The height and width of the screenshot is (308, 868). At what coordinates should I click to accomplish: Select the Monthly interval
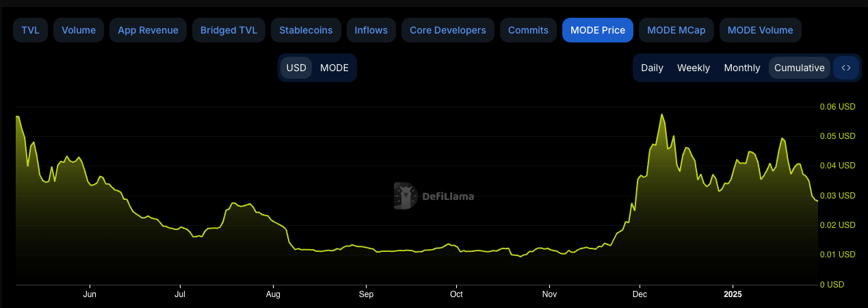(741, 68)
